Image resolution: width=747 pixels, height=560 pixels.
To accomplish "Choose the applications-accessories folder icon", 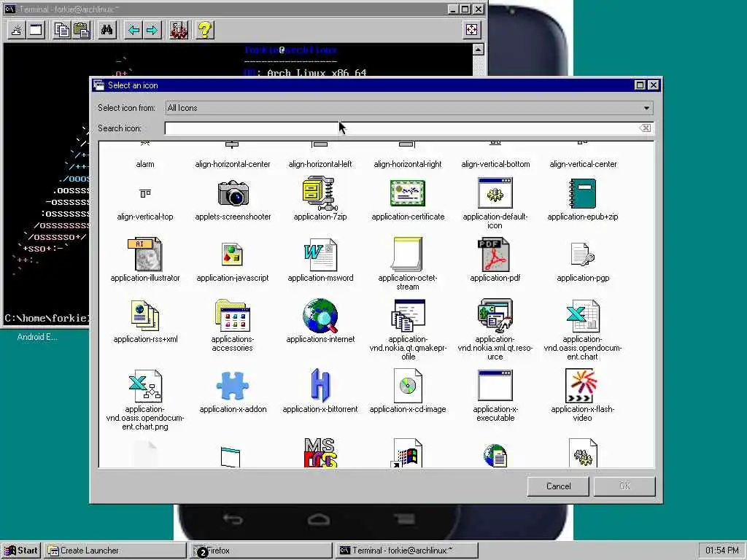I will (233, 315).
